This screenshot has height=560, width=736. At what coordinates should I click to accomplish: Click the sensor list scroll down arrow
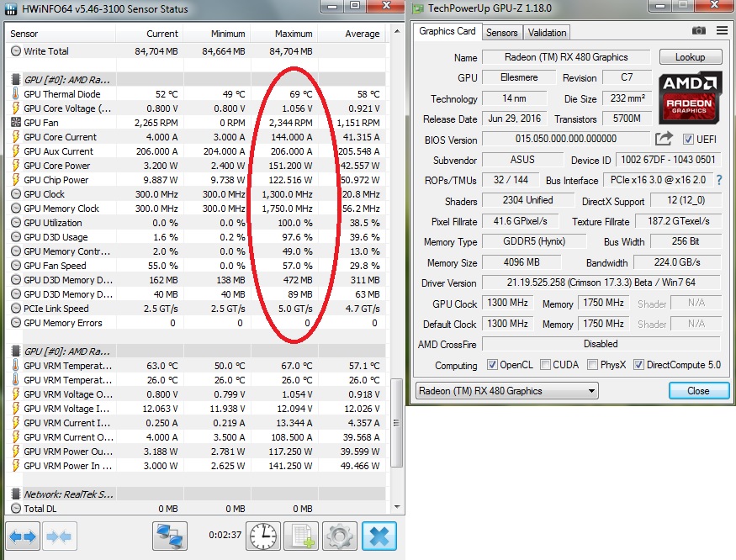click(x=397, y=507)
